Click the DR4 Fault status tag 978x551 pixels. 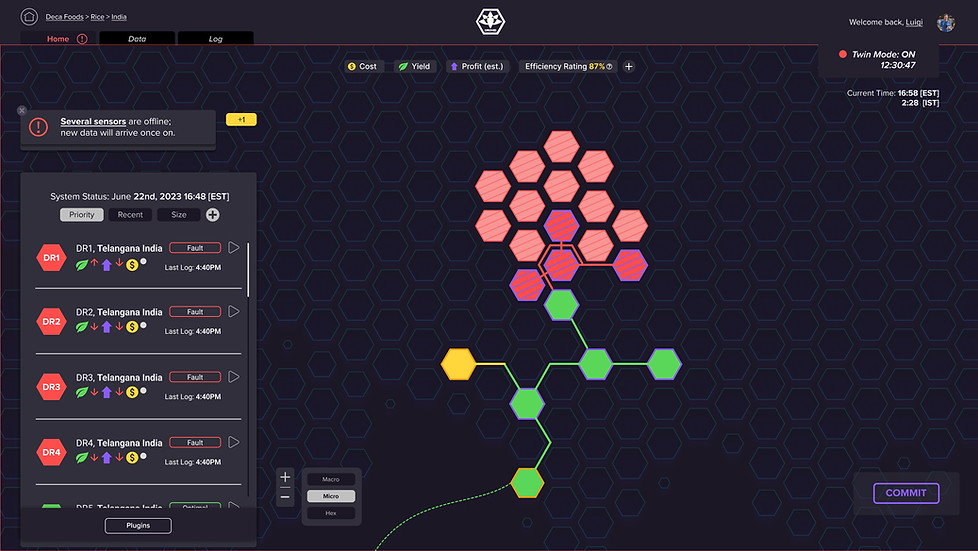coord(195,442)
